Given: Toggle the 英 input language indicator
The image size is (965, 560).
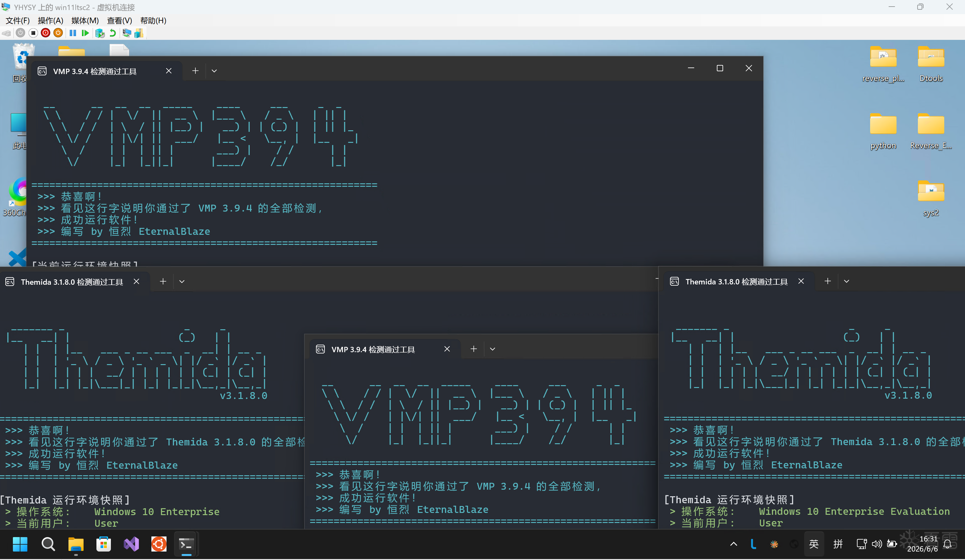Looking at the screenshot, I should (x=814, y=545).
